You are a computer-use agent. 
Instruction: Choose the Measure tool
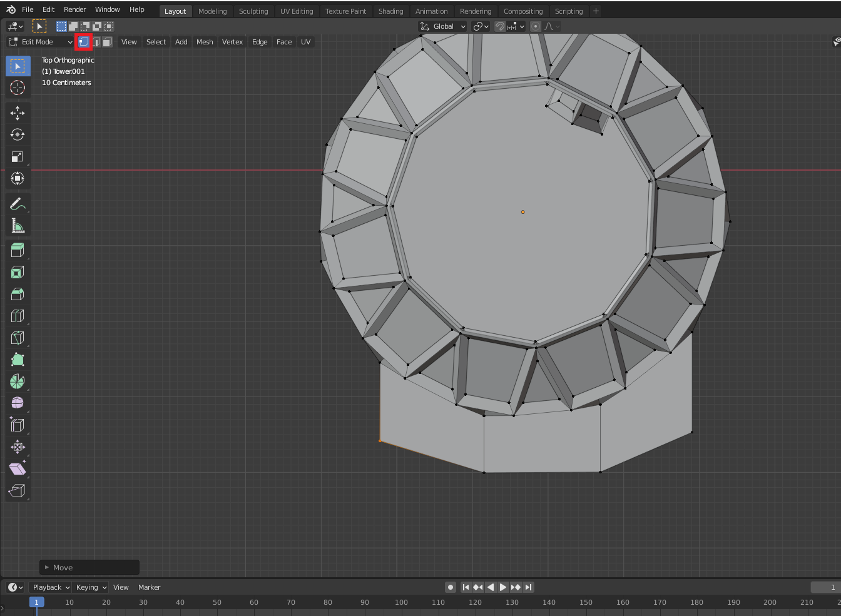(x=18, y=226)
